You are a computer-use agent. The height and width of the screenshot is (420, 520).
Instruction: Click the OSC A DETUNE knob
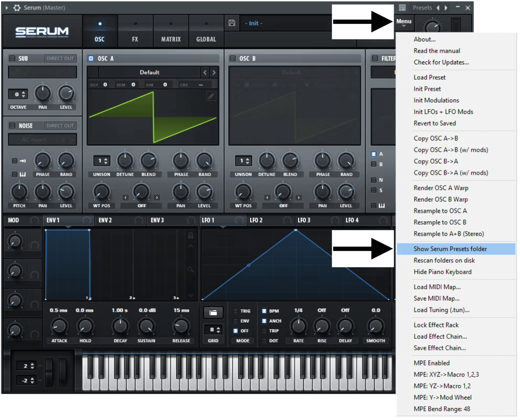click(125, 160)
